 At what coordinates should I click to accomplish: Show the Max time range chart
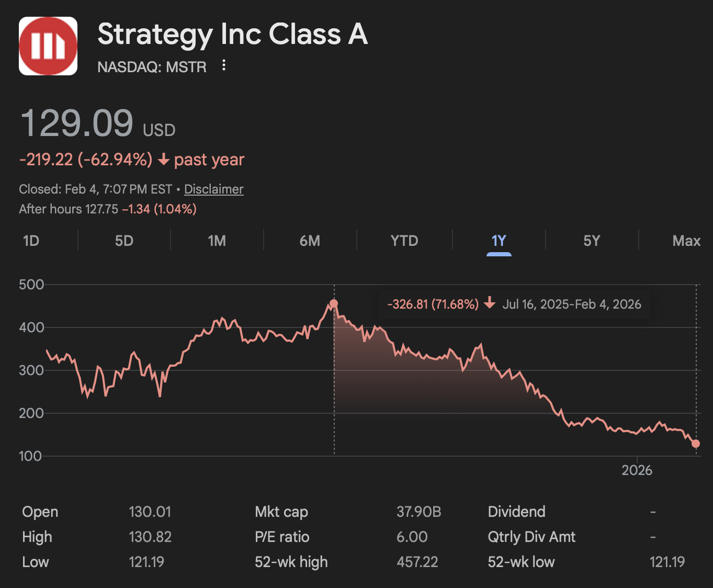pos(686,241)
